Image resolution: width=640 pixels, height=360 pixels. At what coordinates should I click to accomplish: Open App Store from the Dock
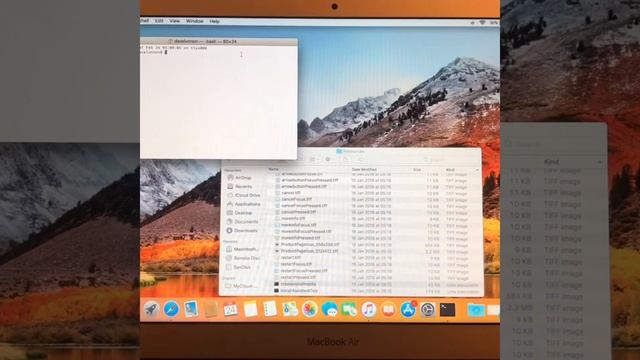coord(408,309)
